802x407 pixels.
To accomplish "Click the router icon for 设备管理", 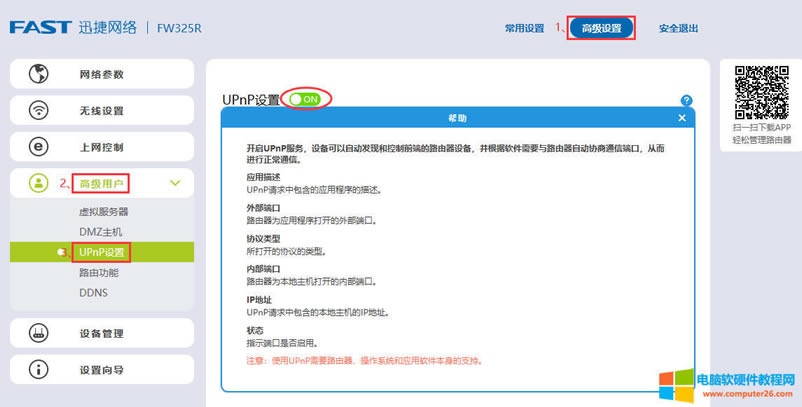I will (39, 333).
